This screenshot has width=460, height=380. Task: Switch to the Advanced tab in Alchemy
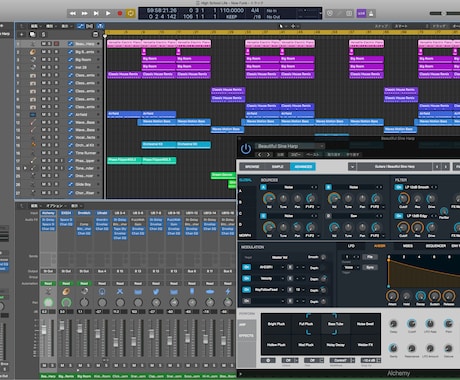click(303, 167)
